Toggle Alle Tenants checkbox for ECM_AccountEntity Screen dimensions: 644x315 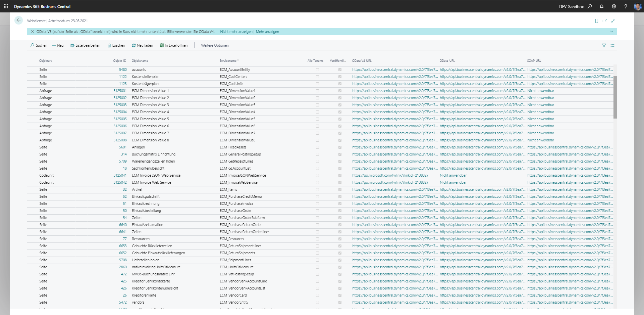point(317,70)
